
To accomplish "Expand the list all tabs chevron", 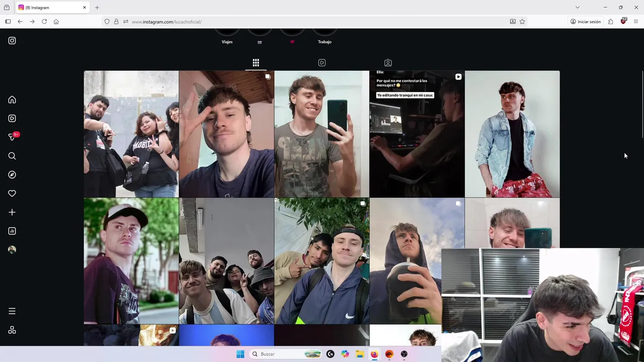I will click(x=578, y=8).
